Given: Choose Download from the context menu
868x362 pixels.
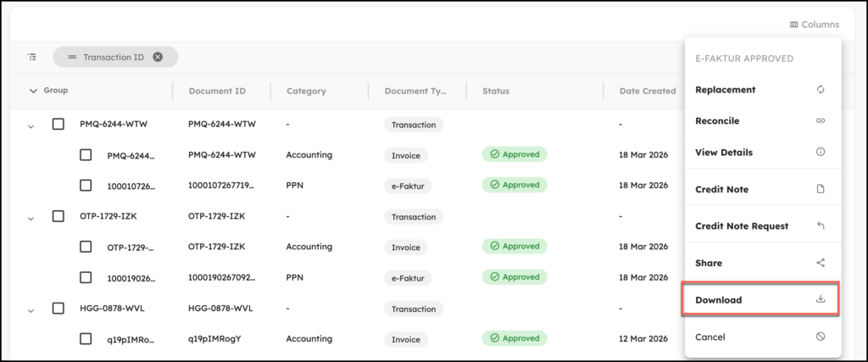Looking at the screenshot, I should [x=719, y=300].
